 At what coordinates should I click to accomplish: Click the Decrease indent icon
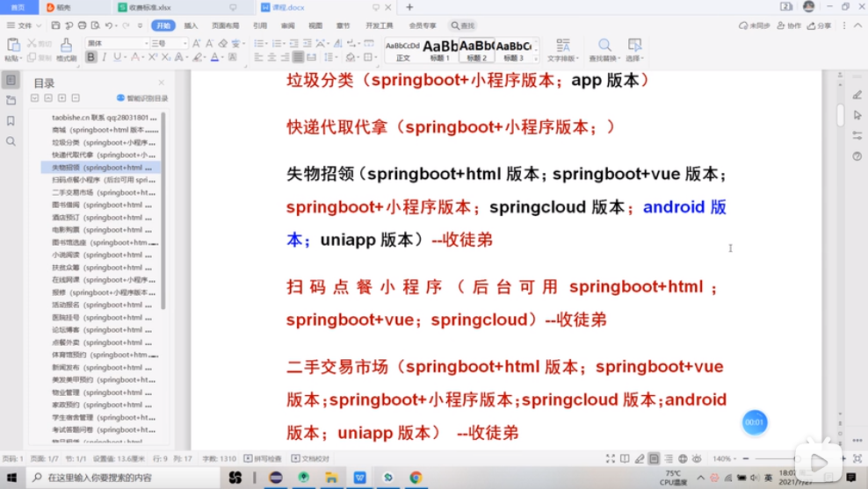294,43
